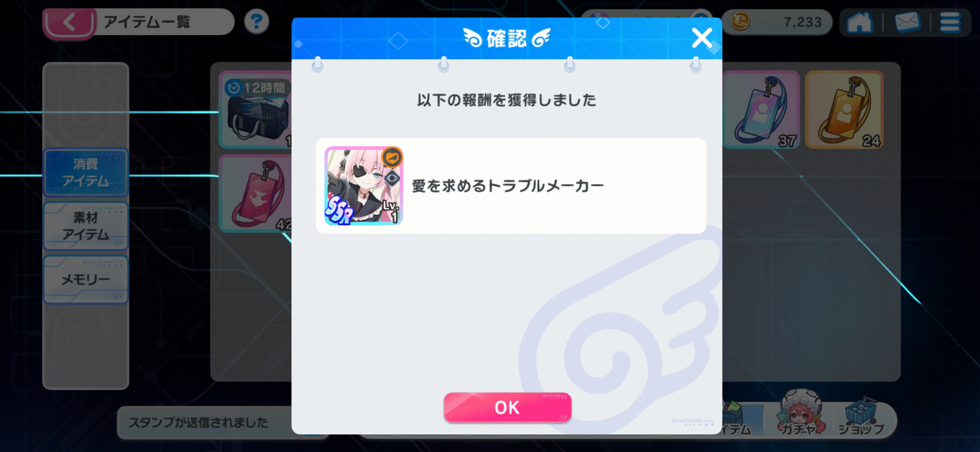Viewport: 980px width, 452px height.
Task: Open the help question mark icon
Action: pos(256,21)
